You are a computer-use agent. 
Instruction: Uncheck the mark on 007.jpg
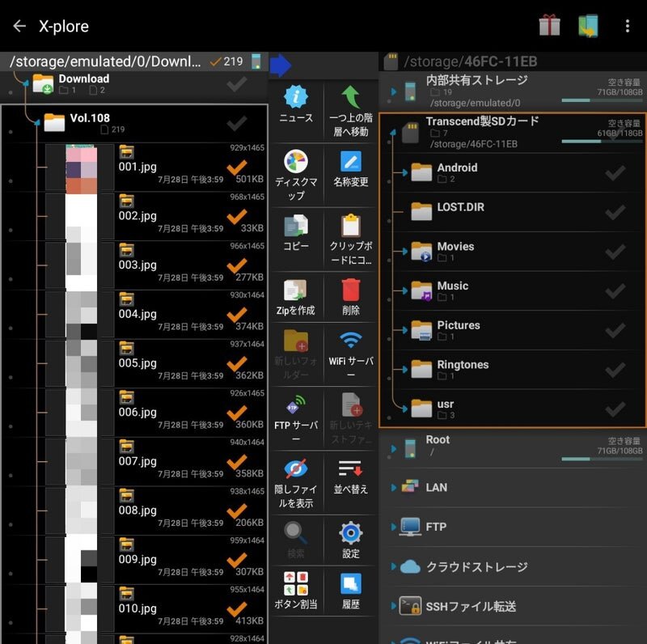pyautogui.click(x=237, y=463)
